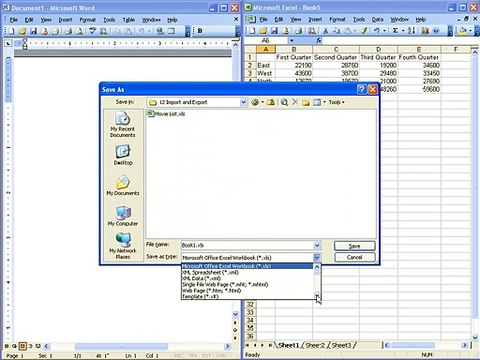
Task: Select Single File Web Page file type
Action: coord(247,284)
